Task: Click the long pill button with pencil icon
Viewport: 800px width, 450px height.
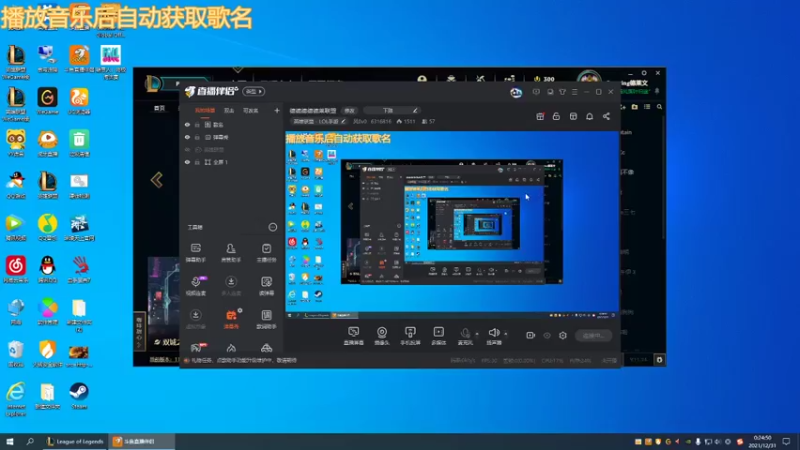Action: (391, 110)
